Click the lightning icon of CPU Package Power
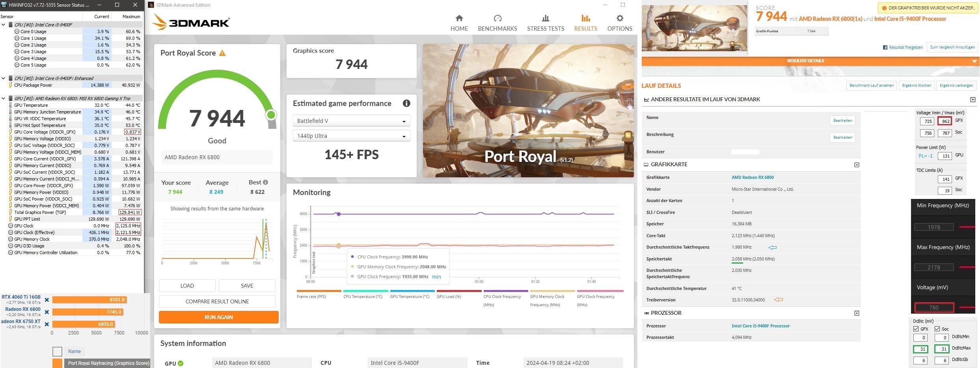Screen dimensions: 980x368 pos(11,85)
